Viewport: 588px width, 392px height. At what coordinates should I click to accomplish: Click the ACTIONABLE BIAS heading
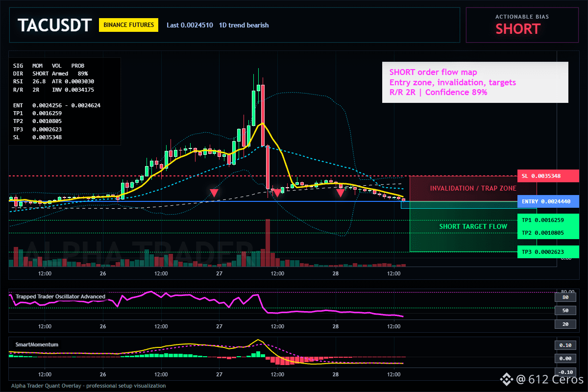(x=522, y=17)
